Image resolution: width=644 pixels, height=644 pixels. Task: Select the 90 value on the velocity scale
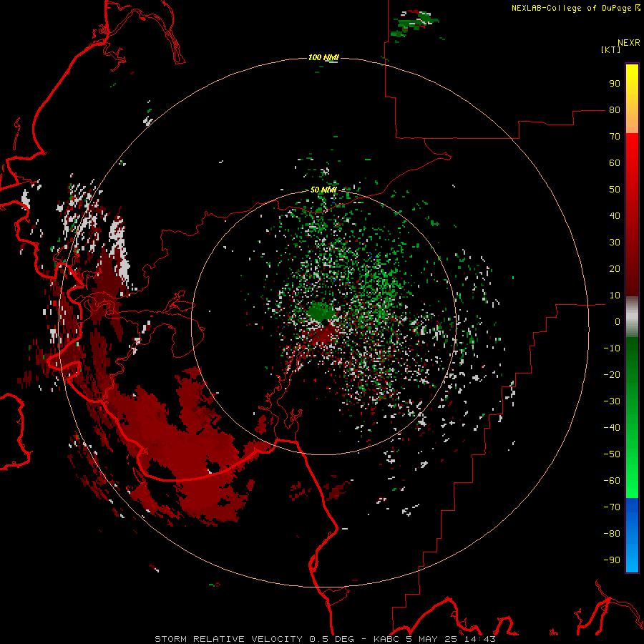(x=615, y=84)
